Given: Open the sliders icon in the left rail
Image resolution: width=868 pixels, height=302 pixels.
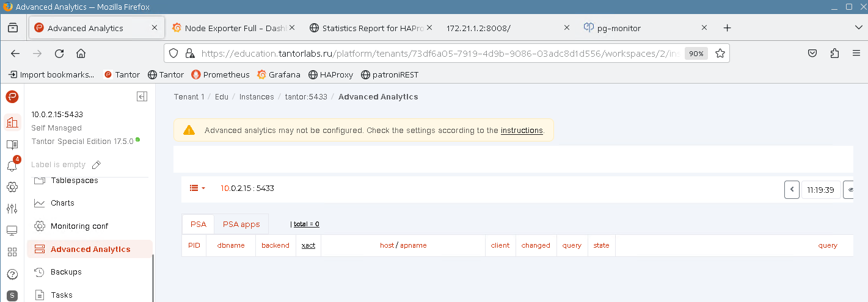Looking at the screenshot, I should [x=12, y=209].
